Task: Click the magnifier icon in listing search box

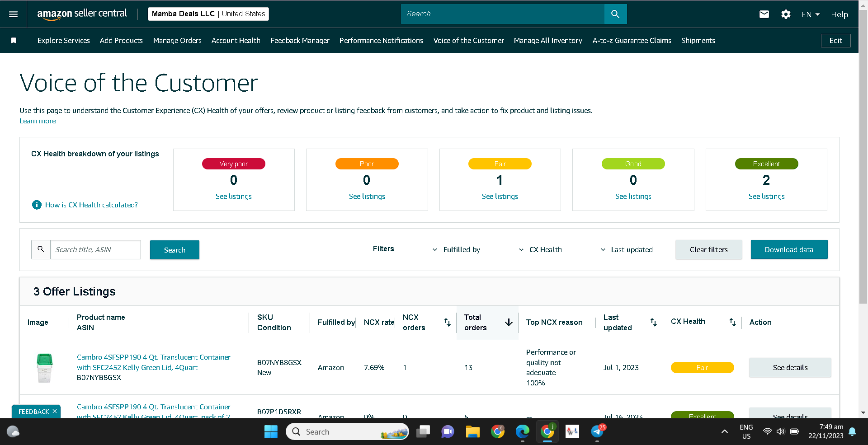Action: point(41,249)
